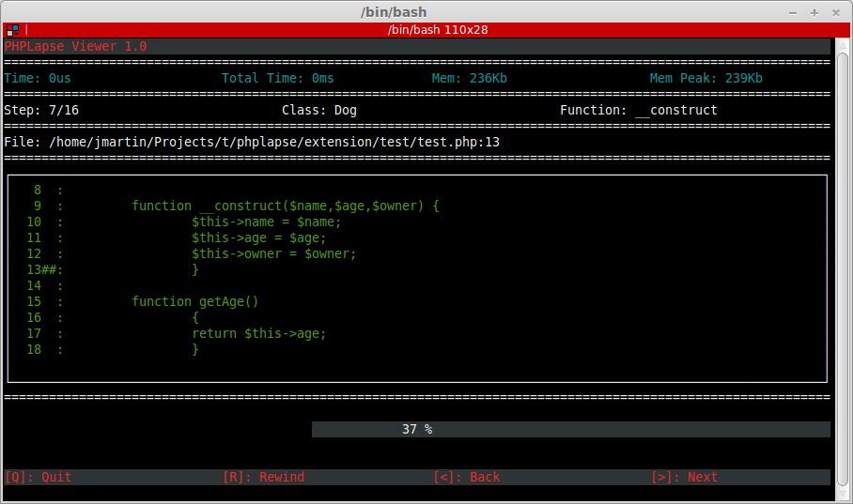Click the [Q]: Quit option
The image size is (853, 504).
(39, 477)
